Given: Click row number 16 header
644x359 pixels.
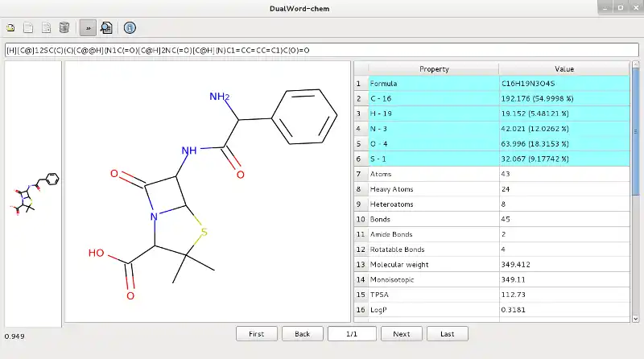Looking at the screenshot, I should tap(361, 310).
